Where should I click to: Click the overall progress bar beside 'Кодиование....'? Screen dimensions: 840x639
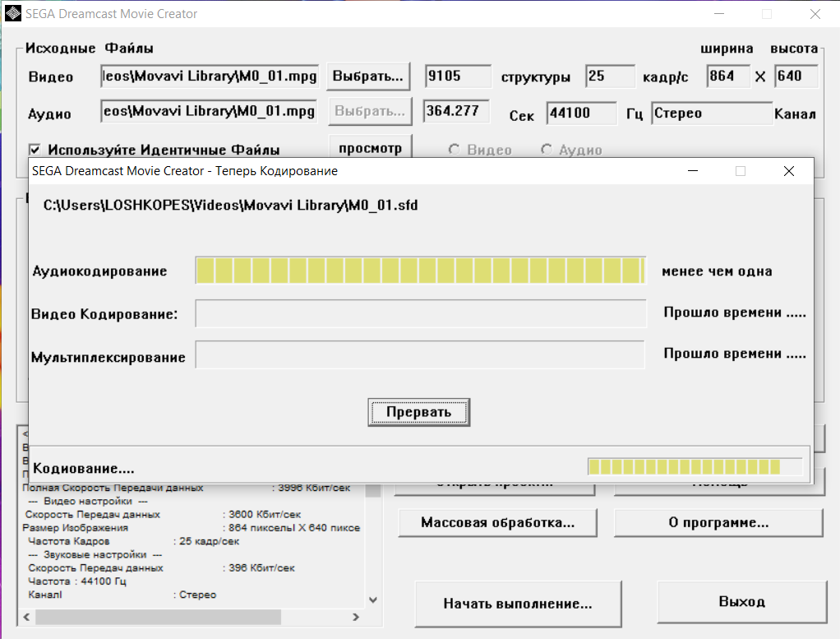(x=695, y=467)
